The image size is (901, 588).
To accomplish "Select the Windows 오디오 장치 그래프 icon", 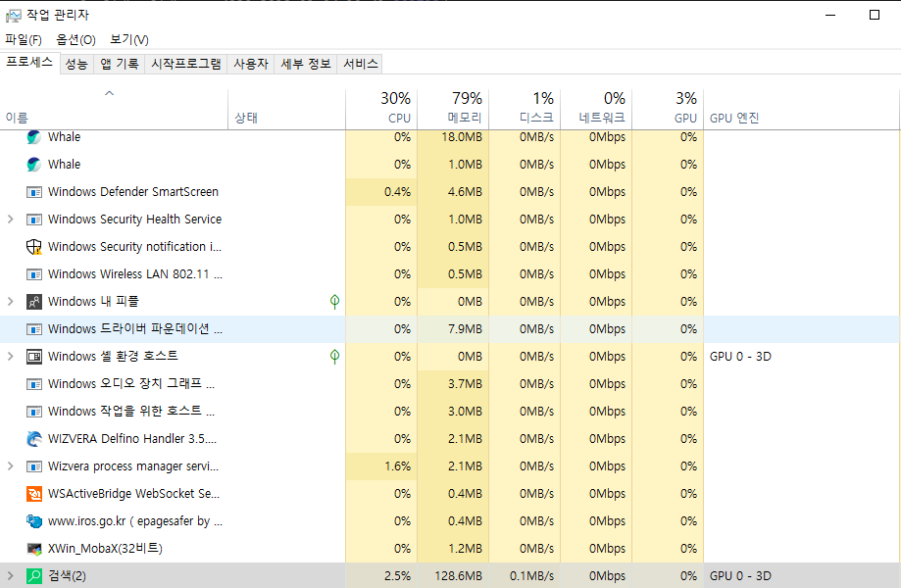I will tap(34, 383).
